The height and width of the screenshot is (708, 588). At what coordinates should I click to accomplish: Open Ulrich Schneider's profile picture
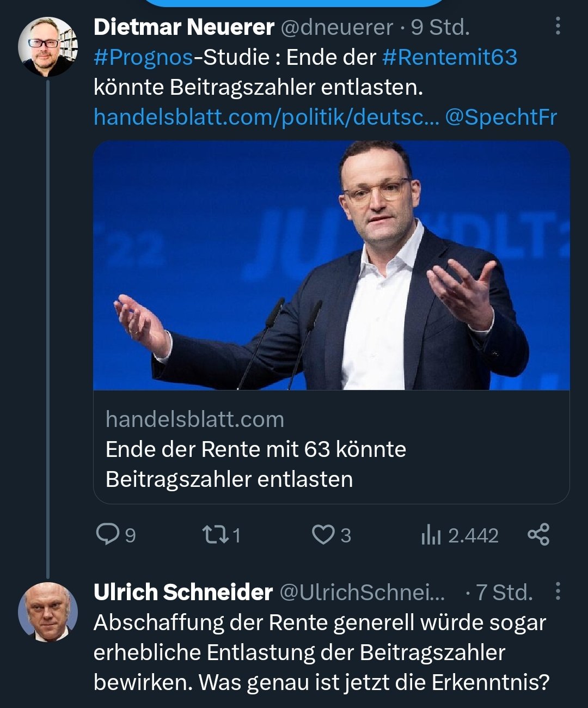47,612
